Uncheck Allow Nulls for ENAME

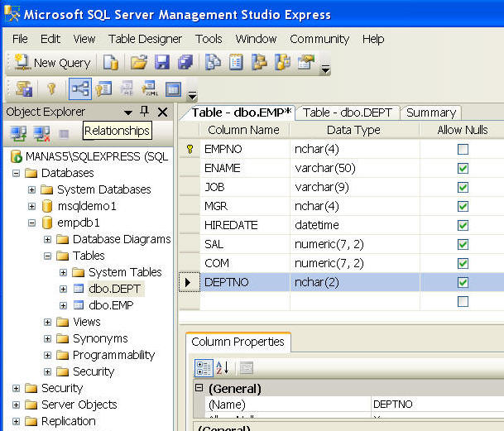coord(463,168)
